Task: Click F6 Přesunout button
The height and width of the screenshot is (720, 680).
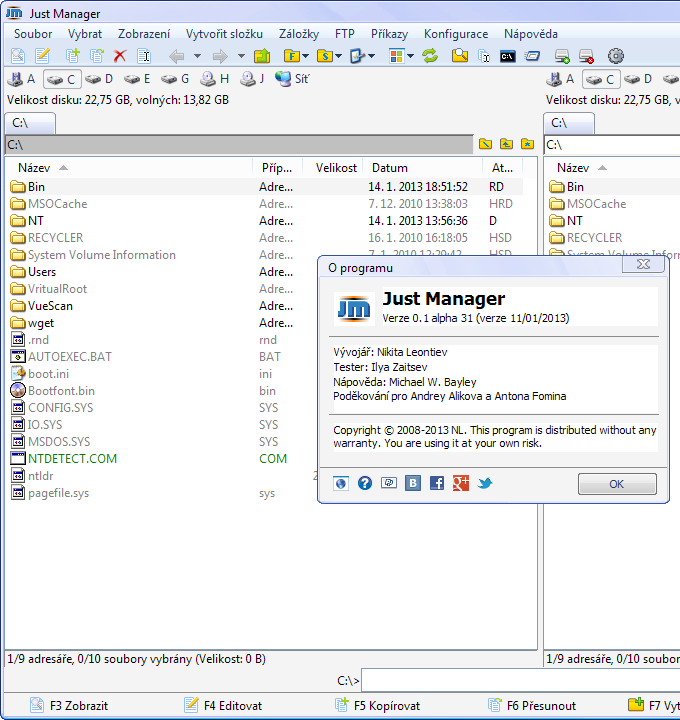Action: 532,705
